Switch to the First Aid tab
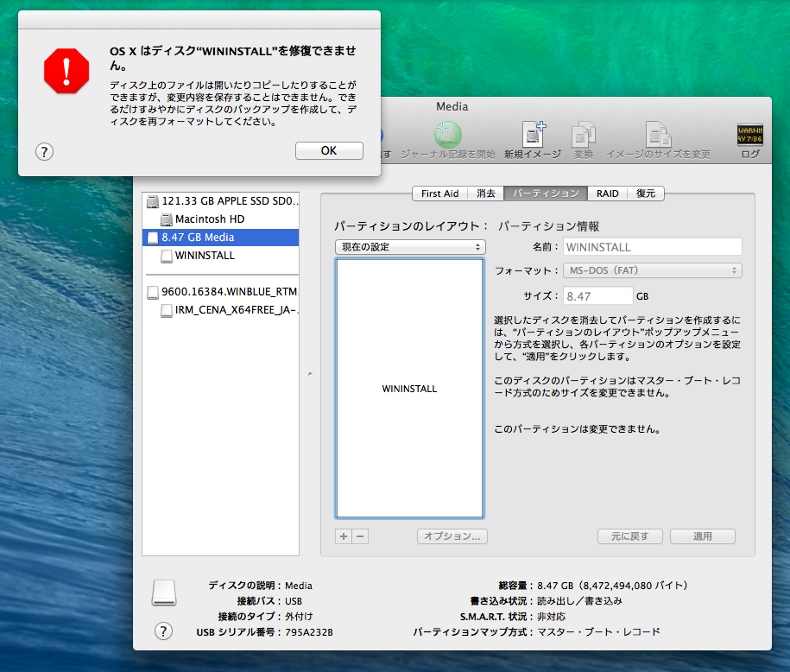 pyautogui.click(x=439, y=193)
